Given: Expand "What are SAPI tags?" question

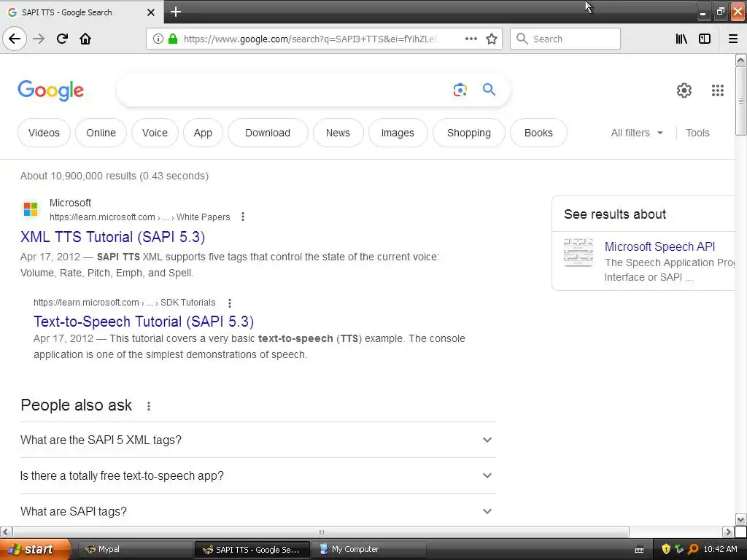Looking at the screenshot, I should [x=258, y=511].
